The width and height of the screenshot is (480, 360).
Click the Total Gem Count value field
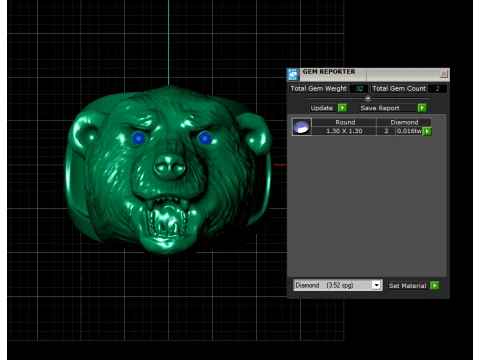click(437, 89)
